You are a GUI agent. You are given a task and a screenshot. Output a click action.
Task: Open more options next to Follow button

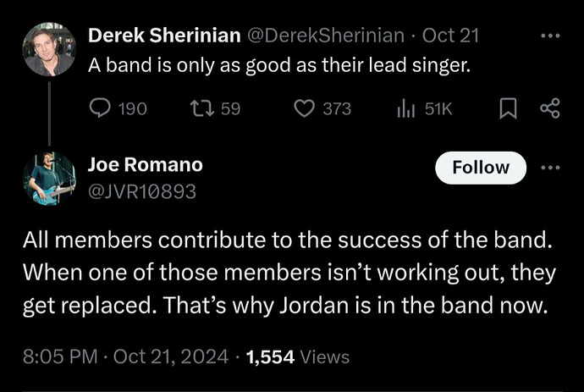pyautogui.click(x=550, y=168)
